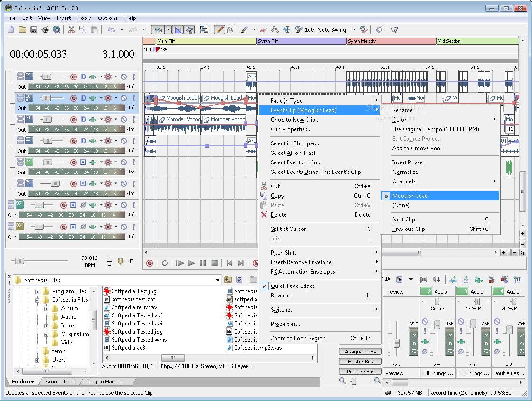Click the Assignable FX button
The width and height of the screenshot is (532, 401).
[361, 352]
